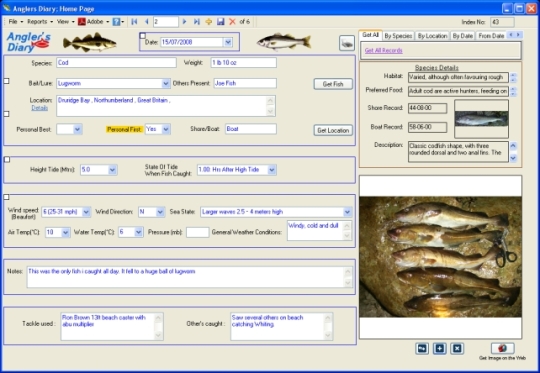Switch to the By Date tab
The image size is (540, 373).
point(463,36)
